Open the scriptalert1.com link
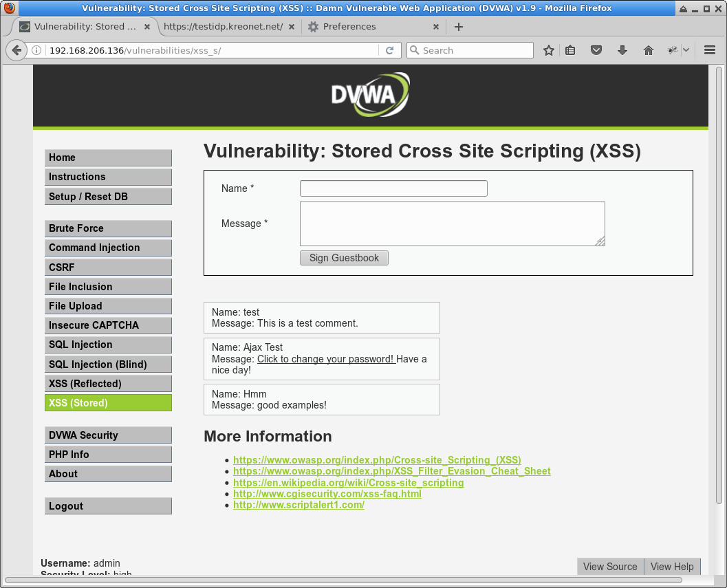This screenshot has height=588, width=727. tap(299, 505)
